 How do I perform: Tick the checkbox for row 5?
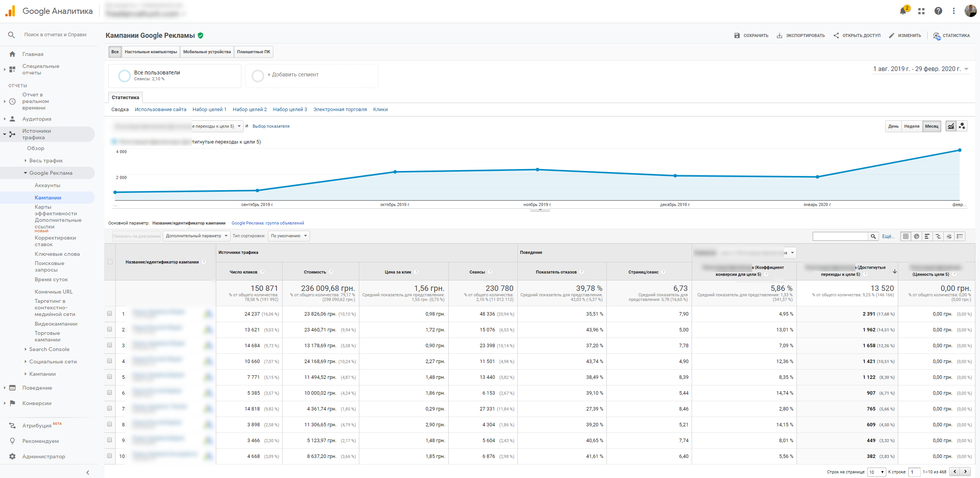[109, 377]
